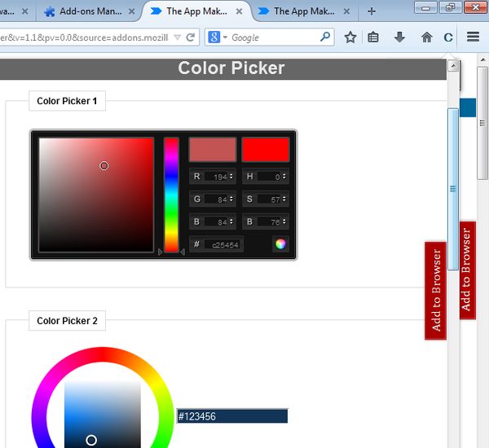This screenshot has height=448, width=489.
Task: Click the address bar URL text
Action: coord(84,37)
